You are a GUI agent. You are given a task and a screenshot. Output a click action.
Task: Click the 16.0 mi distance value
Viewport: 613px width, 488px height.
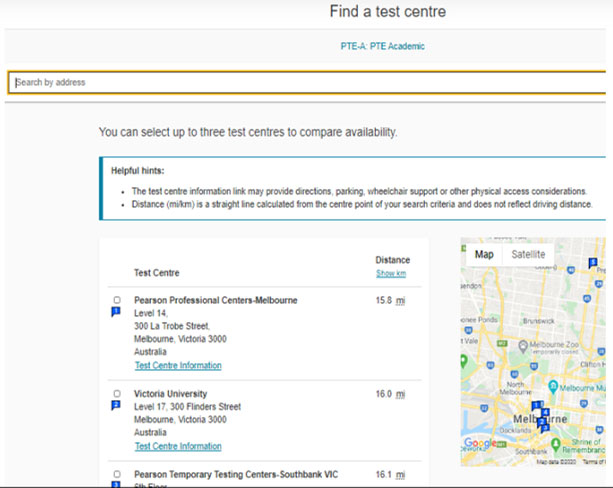[x=390, y=394]
